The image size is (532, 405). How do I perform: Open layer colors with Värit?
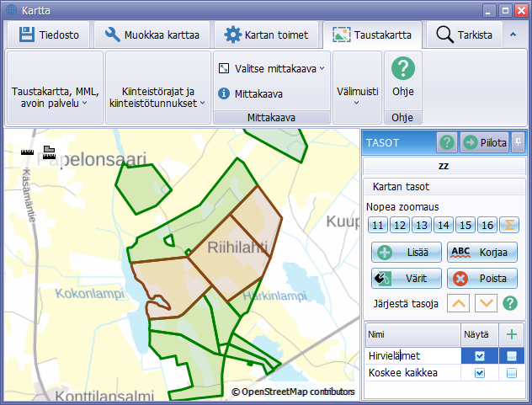pos(407,279)
